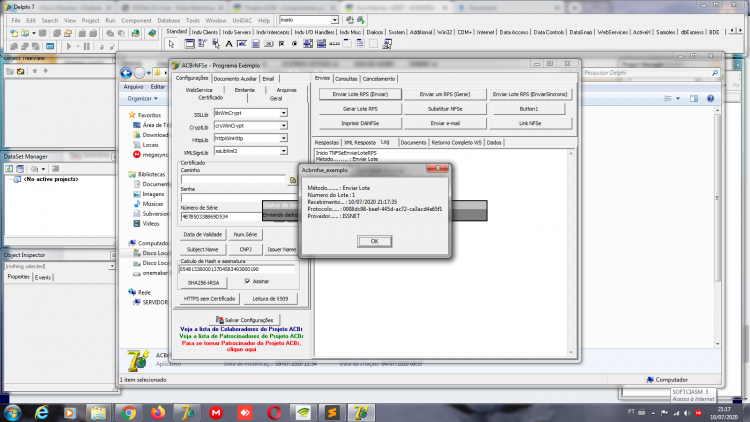Screen dimensions: 750x422
Task: Open Google Chrome from the taskbar
Action: 128,412
